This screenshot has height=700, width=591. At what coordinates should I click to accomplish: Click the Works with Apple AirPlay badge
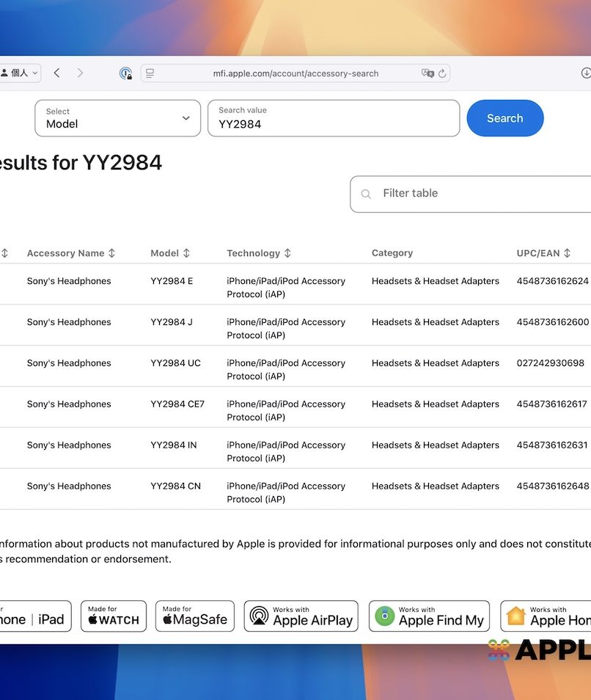tap(301, 616)
